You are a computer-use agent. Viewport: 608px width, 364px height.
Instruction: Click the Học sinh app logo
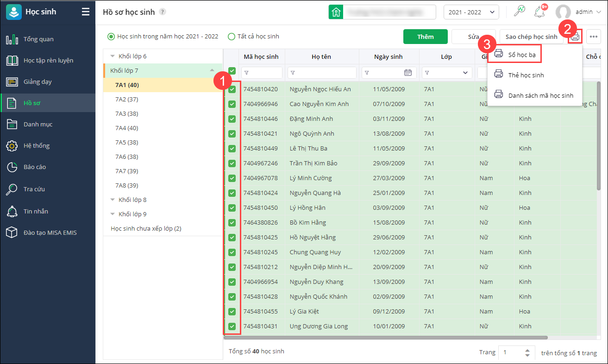point(13,12)
